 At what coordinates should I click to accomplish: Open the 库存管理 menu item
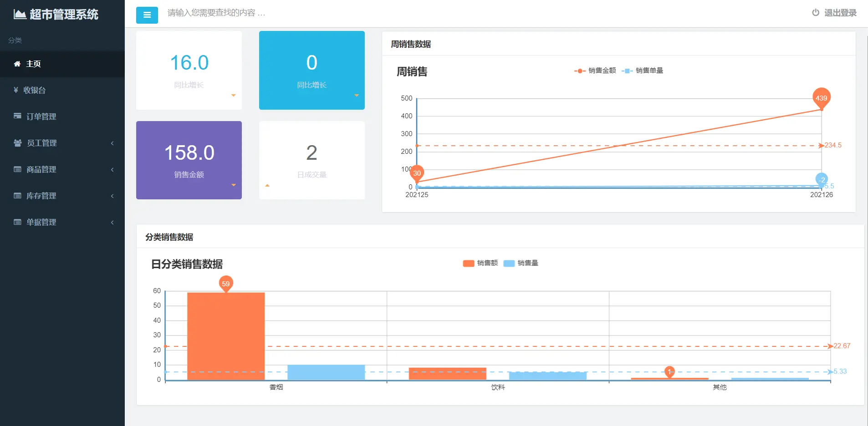[62, 196]
